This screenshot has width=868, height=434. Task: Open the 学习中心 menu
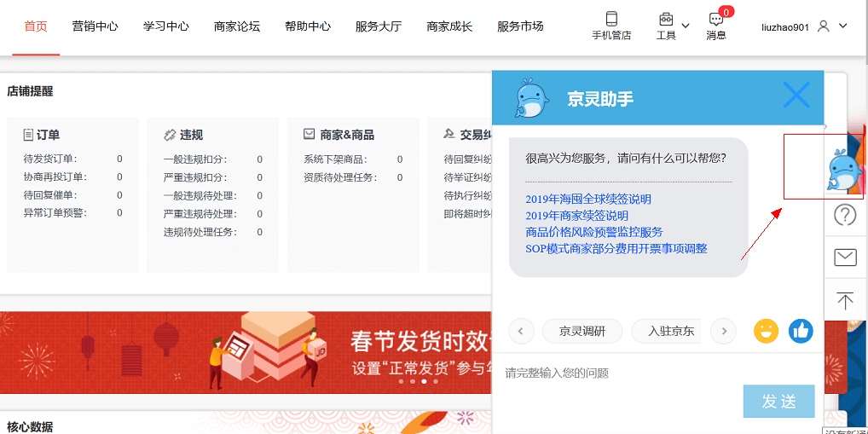tap(165, 26)
